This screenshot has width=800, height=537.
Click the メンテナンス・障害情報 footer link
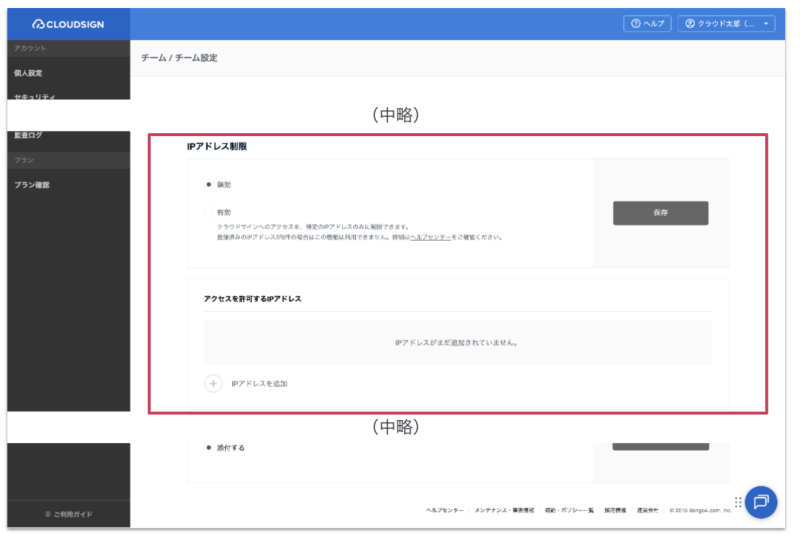pos(504,510)
